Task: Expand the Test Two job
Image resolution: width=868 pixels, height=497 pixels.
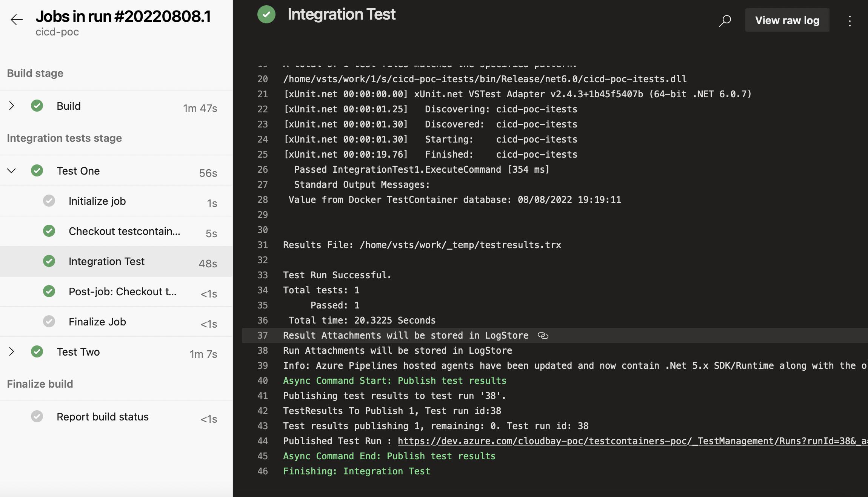Action: point(11,352)
